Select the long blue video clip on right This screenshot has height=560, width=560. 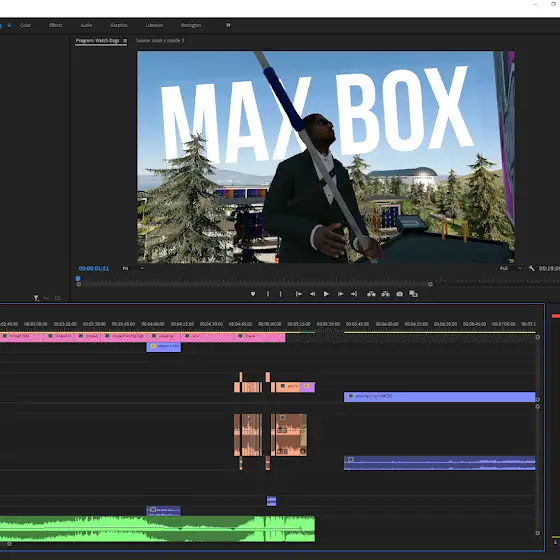439,397
